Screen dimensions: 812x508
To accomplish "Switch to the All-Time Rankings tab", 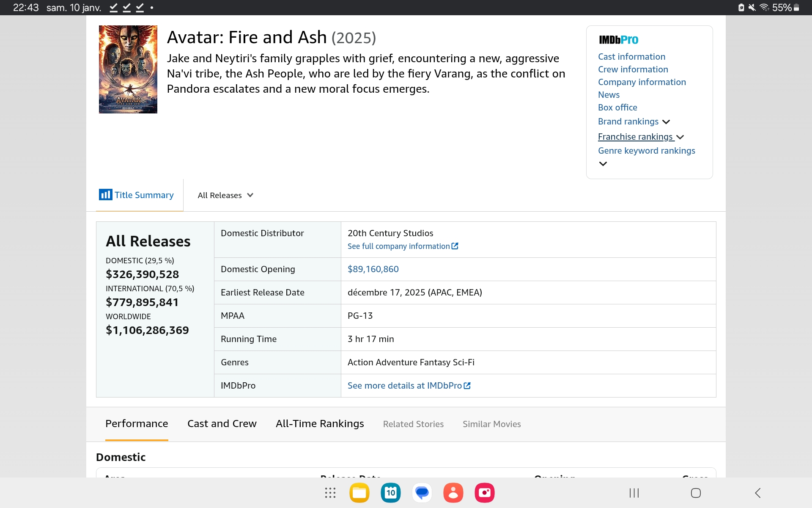I will tap(320, 424).
